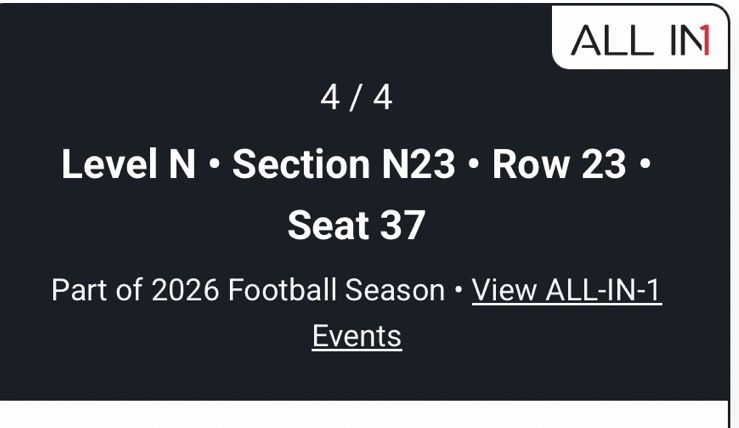
Task: Click the bullet before View ALL-IN-1 link
Action: coord(458,290)
